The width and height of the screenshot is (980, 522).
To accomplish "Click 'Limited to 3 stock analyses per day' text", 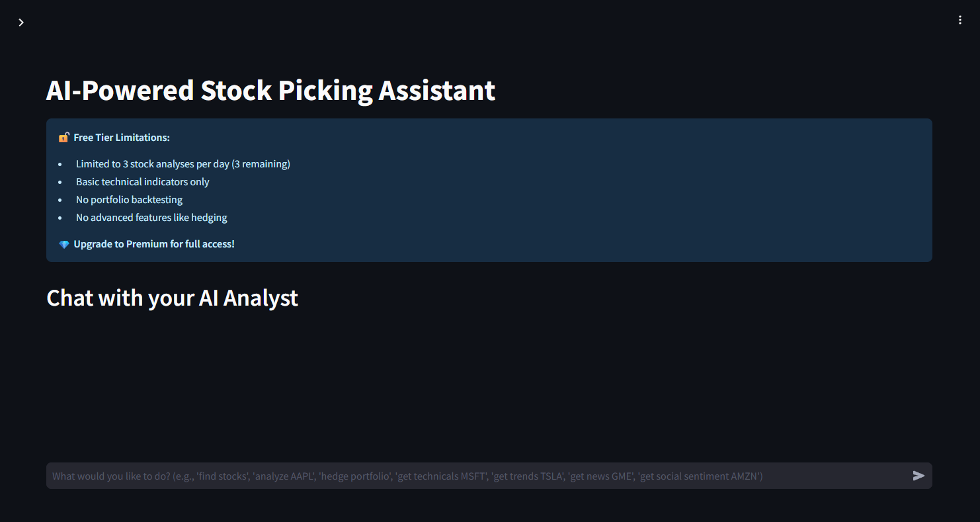I will pos(152,164).
